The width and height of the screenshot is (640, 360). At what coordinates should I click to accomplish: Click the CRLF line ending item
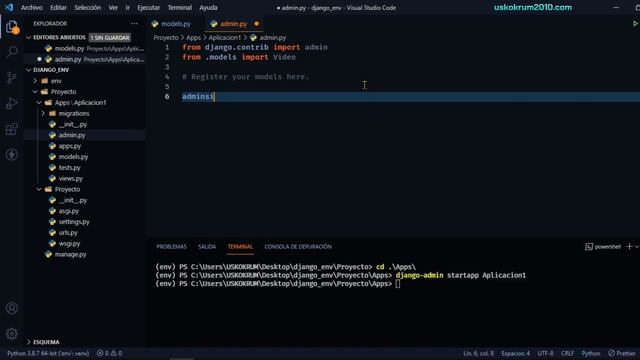click(567, 353)
